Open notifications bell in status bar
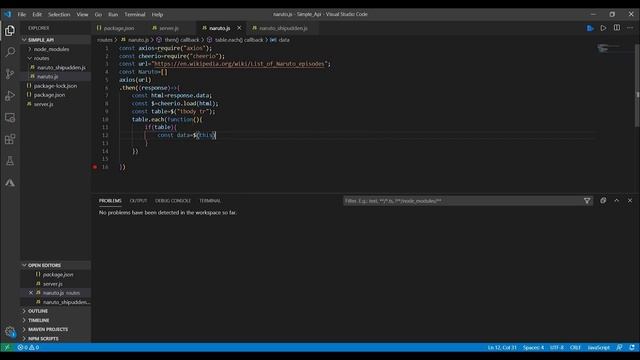Screen dimensions: 640x360 632,347
